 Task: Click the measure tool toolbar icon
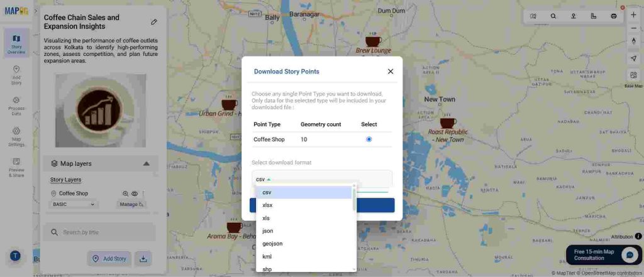tap(594, 16)
